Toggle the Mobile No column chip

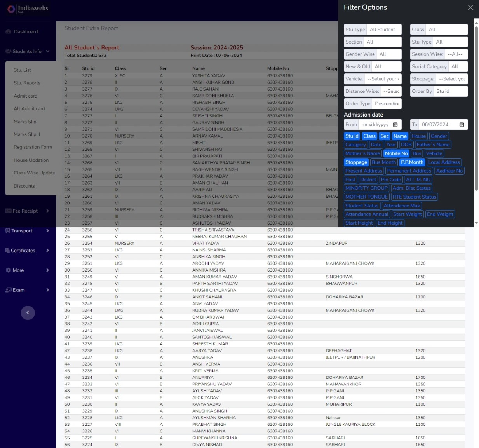point(396,153)
